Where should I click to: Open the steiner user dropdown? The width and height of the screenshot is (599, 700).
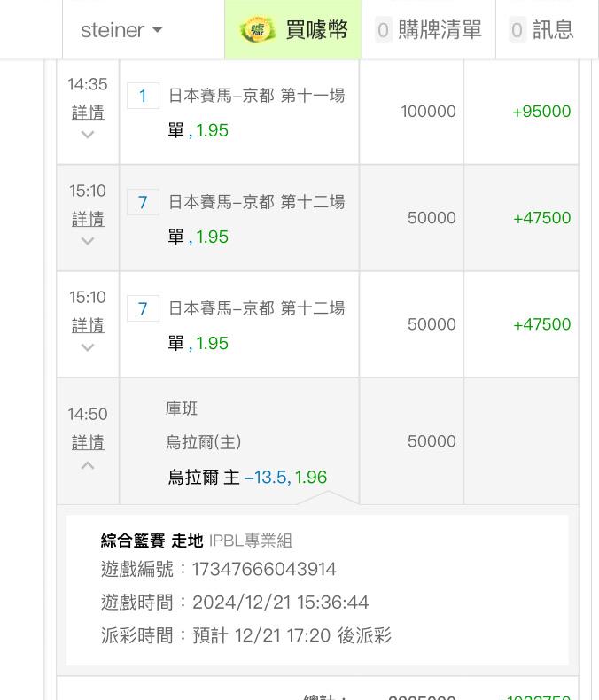(x=121, y=29)
